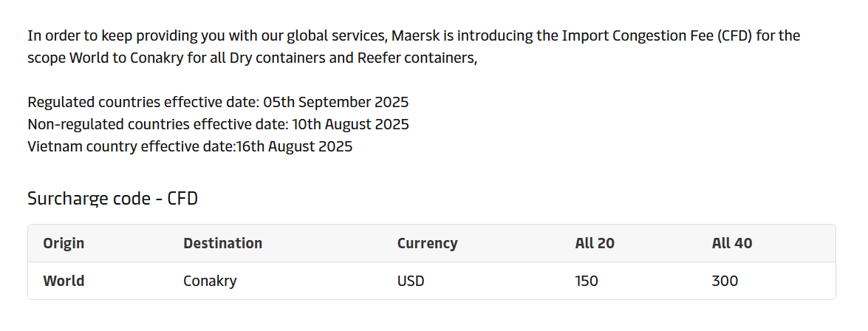Click the Regulated countries effective date line

coord(218,103)
